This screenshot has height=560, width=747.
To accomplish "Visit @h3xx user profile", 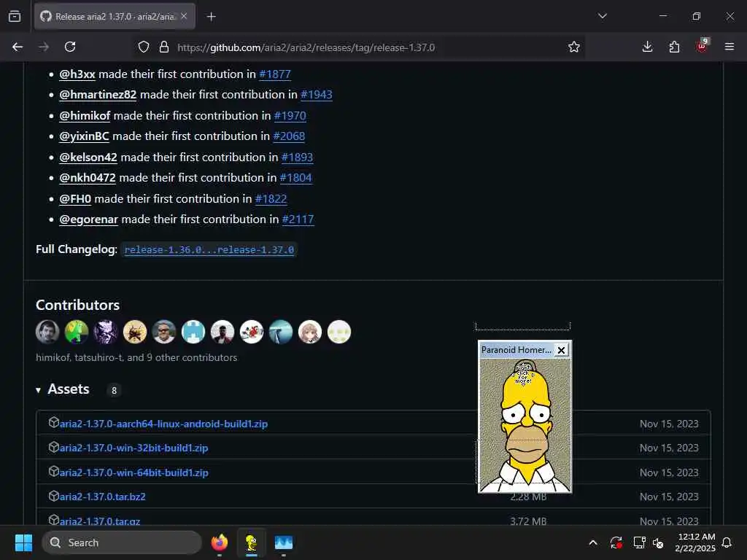I will point(77,74).
